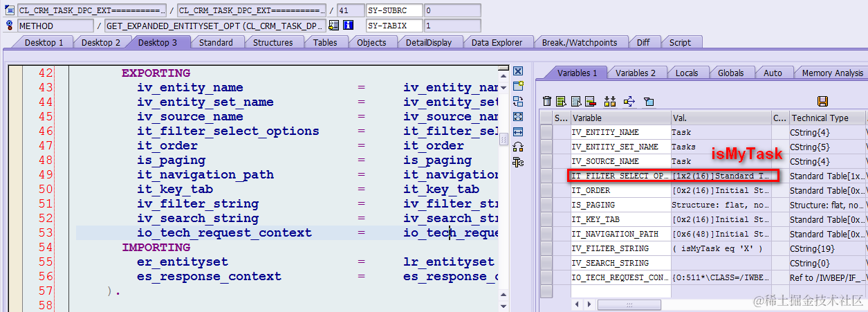Click the horizontal maximize arrows icon
Viewport: 868px width, 312px height.
(x=518, y=132)
